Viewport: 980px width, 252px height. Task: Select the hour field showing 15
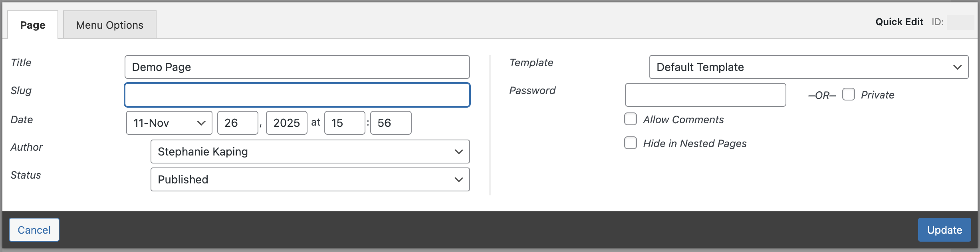click(x=344, y=123)
